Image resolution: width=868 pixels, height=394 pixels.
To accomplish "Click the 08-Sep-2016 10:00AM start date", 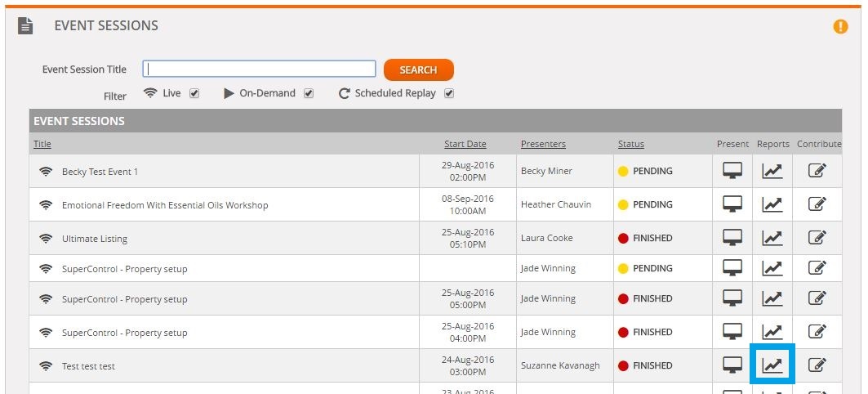I will 468,204.
